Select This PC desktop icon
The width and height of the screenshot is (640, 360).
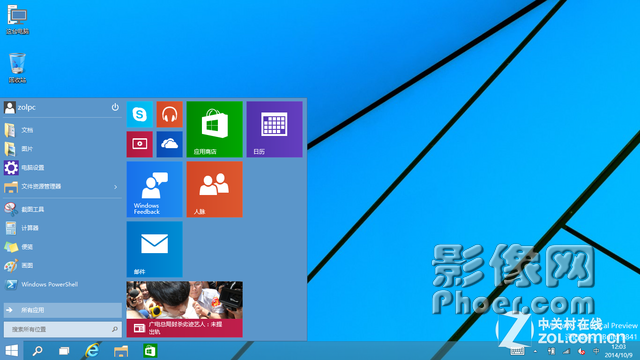tap(18, 20)
